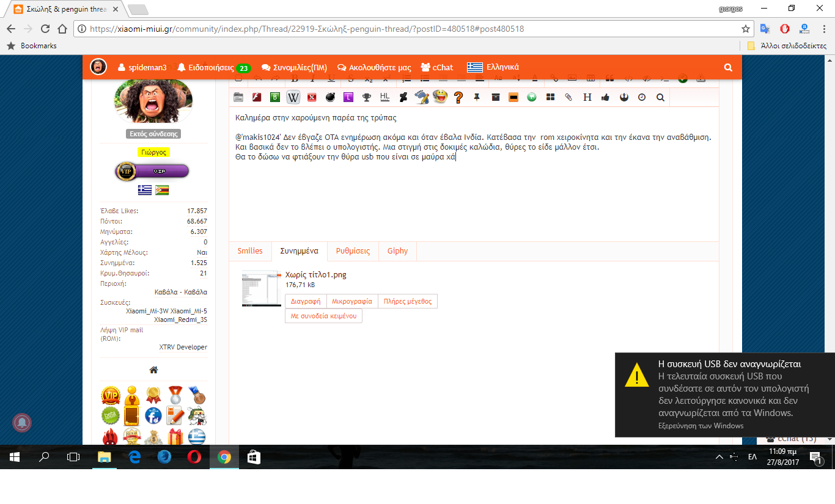Open the Adblock red stop-hand extension
Screen dimensions: 835x504
(x=785, y=29)
